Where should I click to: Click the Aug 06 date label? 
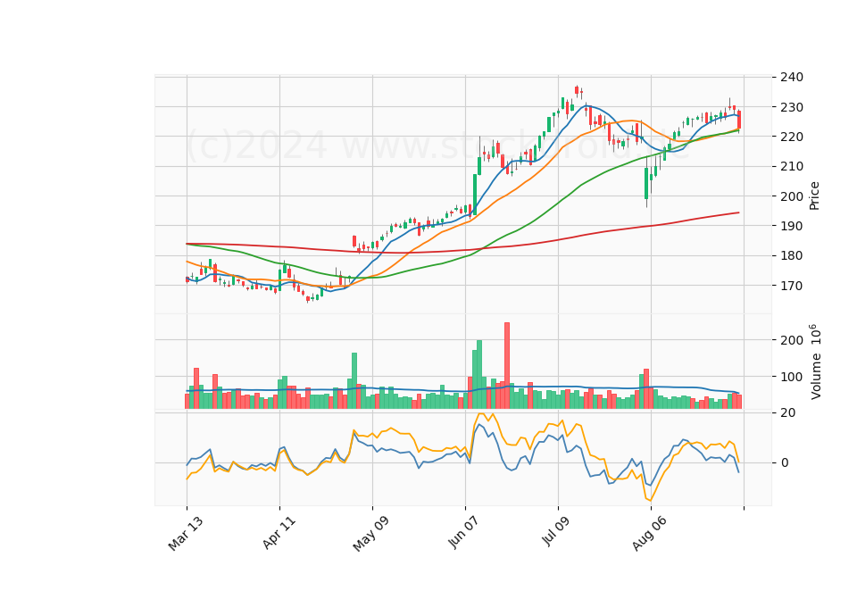[649, 534]
